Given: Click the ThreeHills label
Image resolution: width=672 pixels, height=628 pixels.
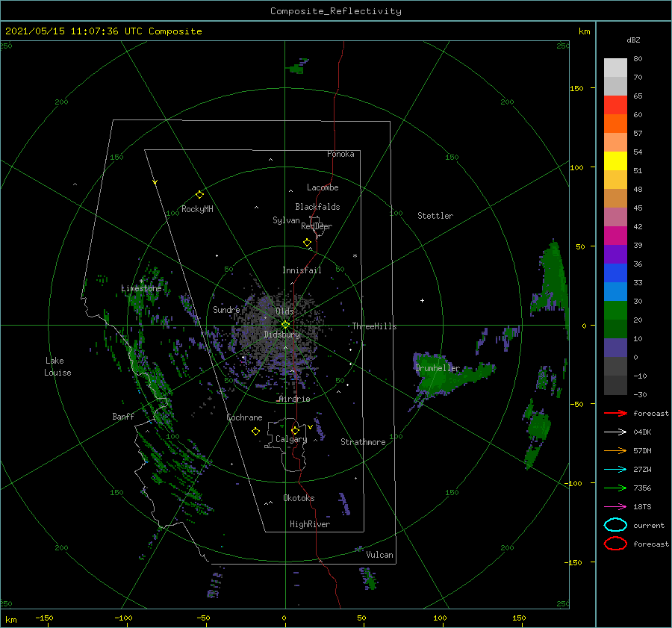Looking at the screenshot, I should (374, 326).
